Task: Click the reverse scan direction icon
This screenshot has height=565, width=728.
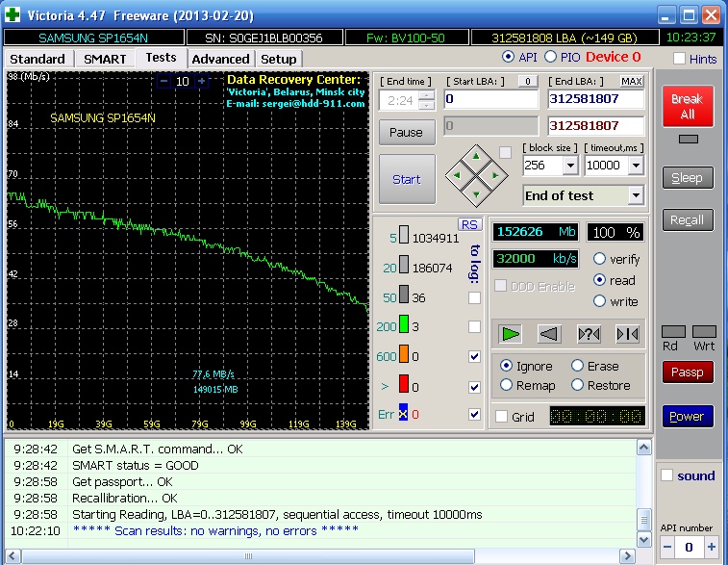Action: click(549, 333)
